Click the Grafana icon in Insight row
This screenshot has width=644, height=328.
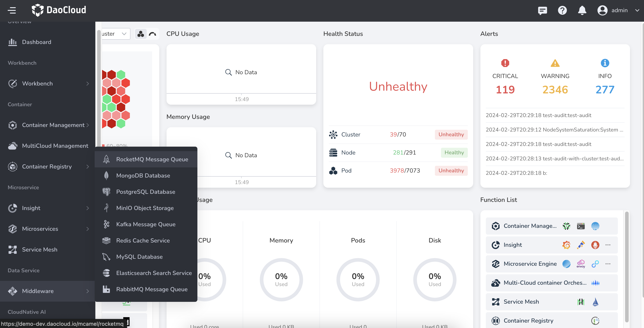566,245
